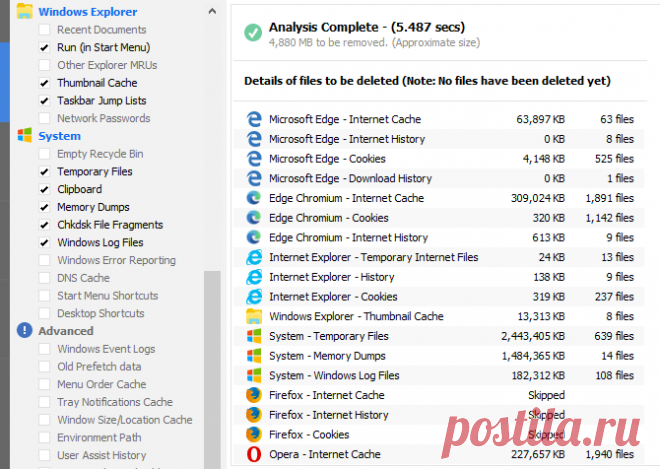The image size is (660, 469).
Task: Click the 63,897 KB Edge cache size
Action: point(540,119)
